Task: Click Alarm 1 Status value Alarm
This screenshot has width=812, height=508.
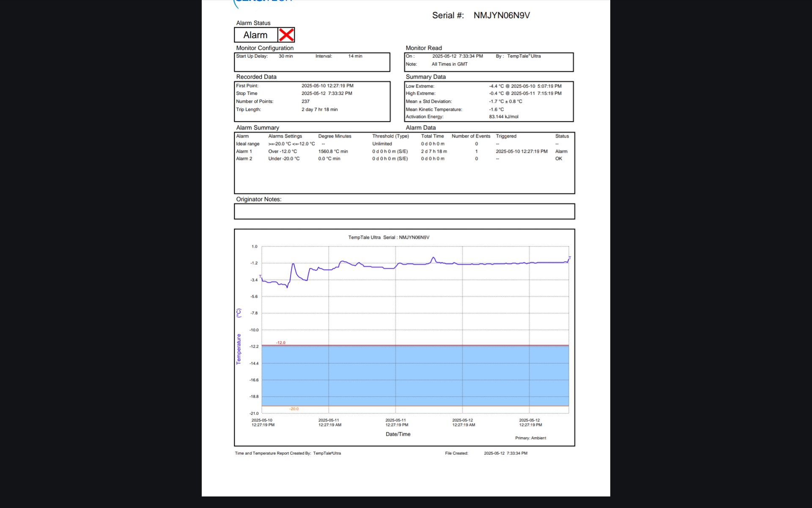Action: click(x=561, y=152)
